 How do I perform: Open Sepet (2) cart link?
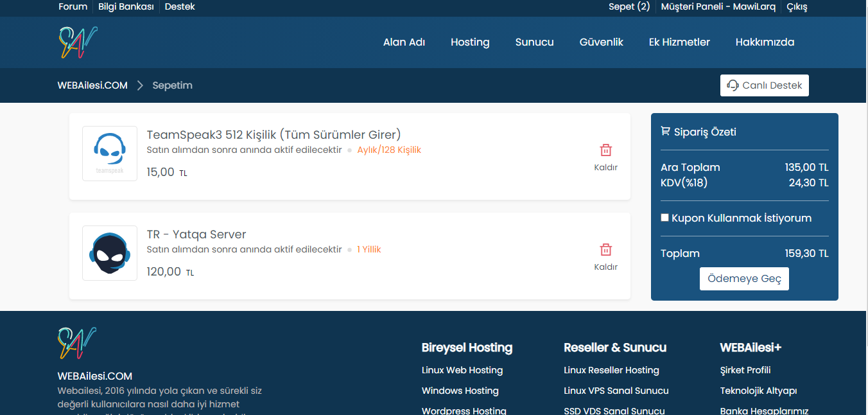(629, 7)
